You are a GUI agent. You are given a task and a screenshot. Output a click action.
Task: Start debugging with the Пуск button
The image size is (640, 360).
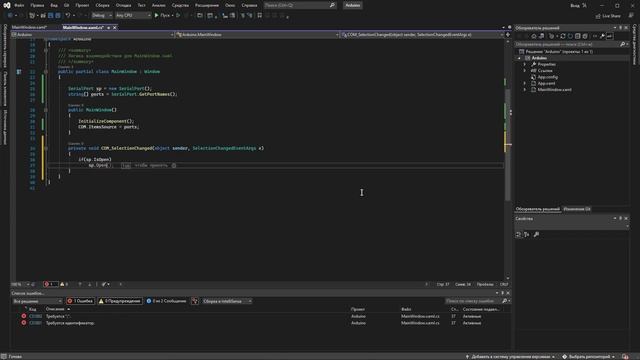(x=162, y=15)
